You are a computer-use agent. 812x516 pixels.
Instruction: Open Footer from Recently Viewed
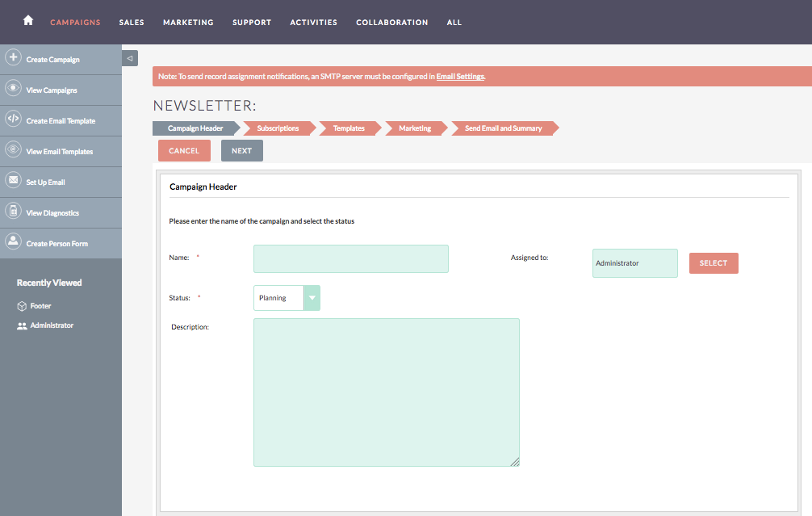[x=40, y=306]
